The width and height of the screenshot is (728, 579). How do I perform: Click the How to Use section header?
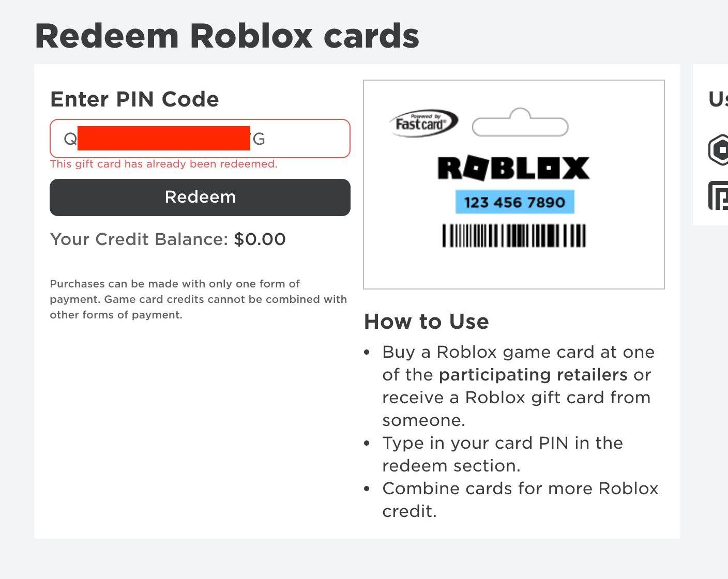[x=427, y=321]
